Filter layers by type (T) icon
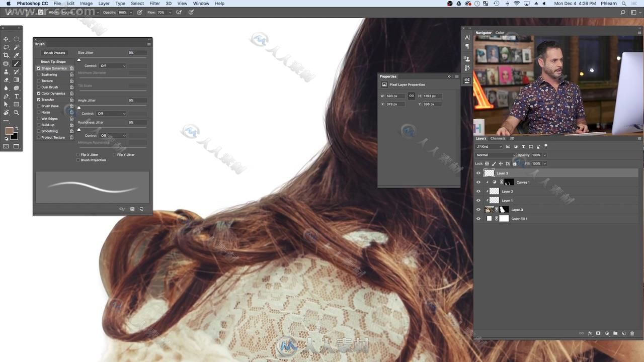The image size is (644, 362). point(523,146)
